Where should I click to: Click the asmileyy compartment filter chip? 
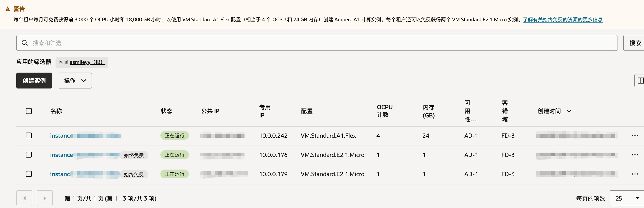[82, 62]
